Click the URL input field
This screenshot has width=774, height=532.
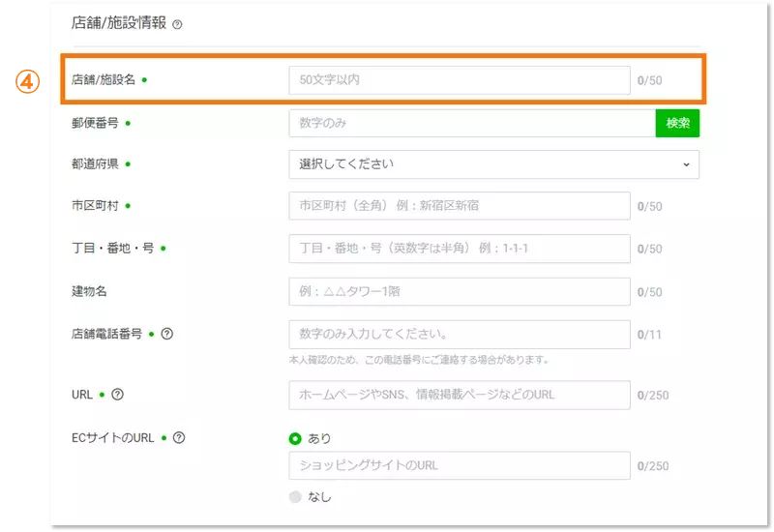[x=460, y=395]
